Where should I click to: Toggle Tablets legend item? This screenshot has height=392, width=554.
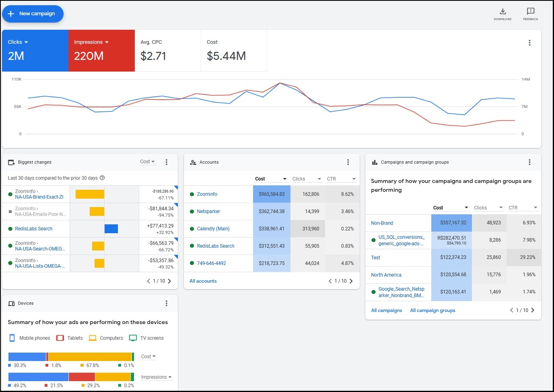point(70,338)
